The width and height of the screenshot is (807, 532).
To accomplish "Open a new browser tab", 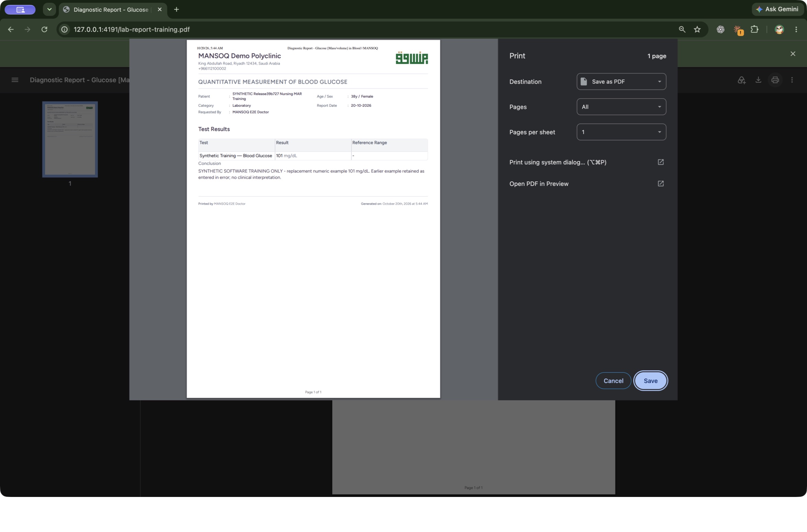I will tap(176, 10).
